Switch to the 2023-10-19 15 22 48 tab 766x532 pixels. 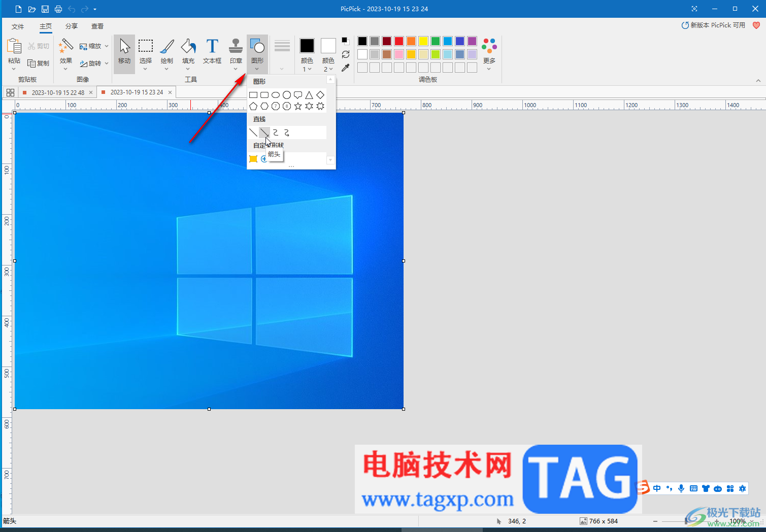click(58, 92)
